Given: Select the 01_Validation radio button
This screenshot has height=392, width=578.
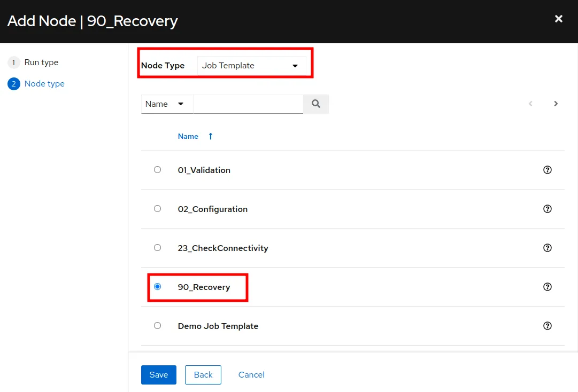Looking at the screenshot, I should (157, 170).
